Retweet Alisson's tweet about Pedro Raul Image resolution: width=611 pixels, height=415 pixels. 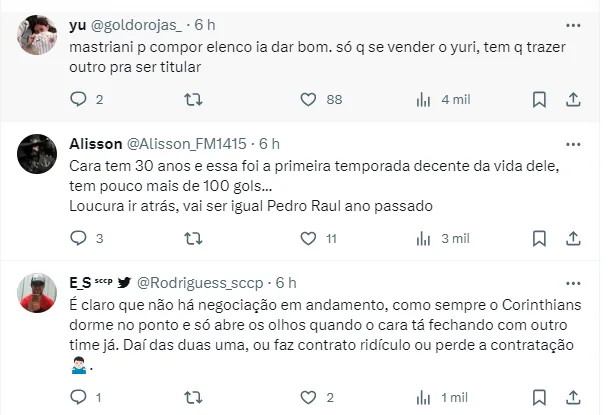[x=194, y=238]
